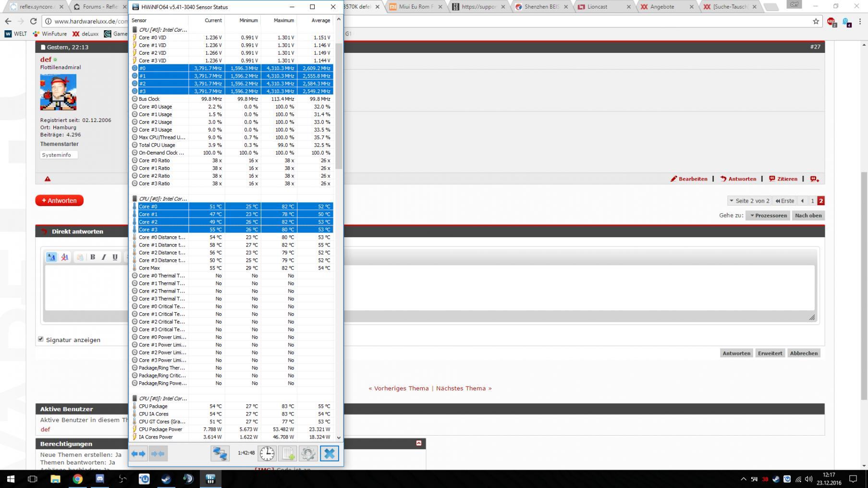
Task: Apply italic formatting in the reply editor
Action: [104, 257]
